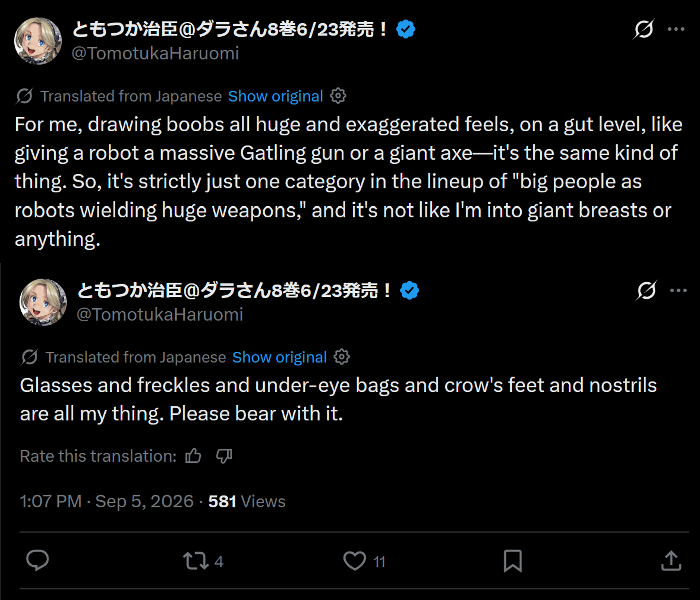The height and width of the screenshot is (600, 700).
Task: Open the three-dot menu on the second tweet
Action: pyautogui.click(x=679, y=291)
